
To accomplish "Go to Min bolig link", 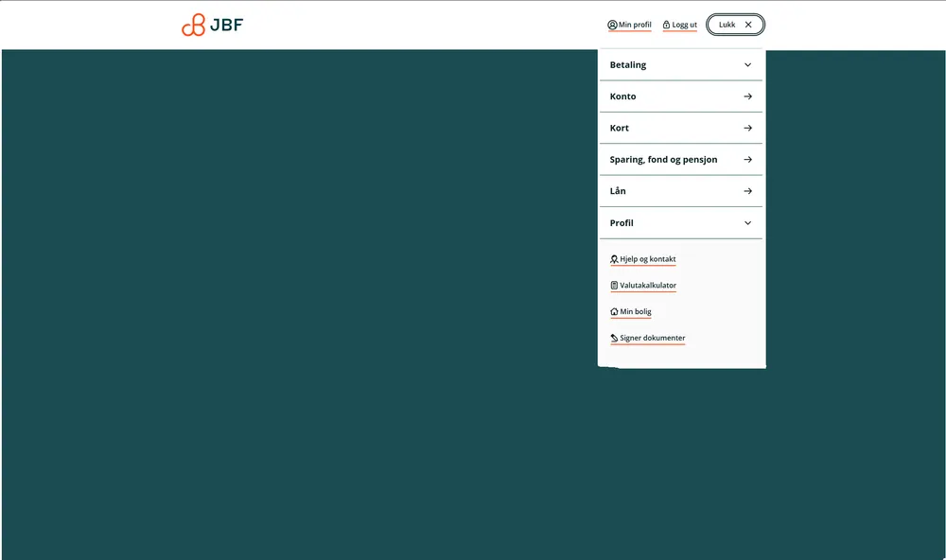I will click(x=636, y=311).
